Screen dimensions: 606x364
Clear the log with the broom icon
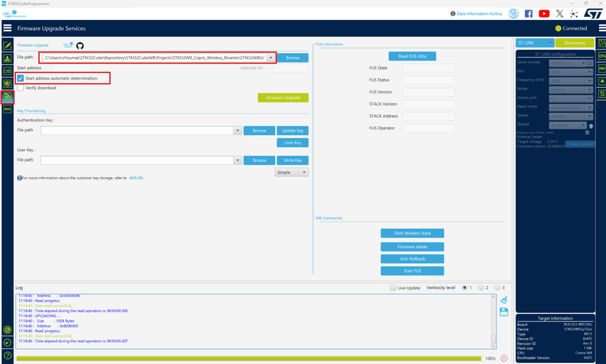[503, 300]
